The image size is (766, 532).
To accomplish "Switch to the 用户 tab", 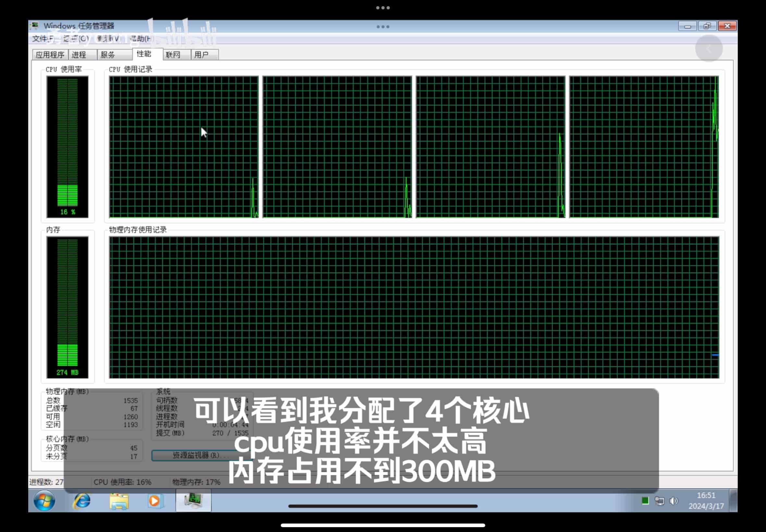I will click(x=205, y=55).
